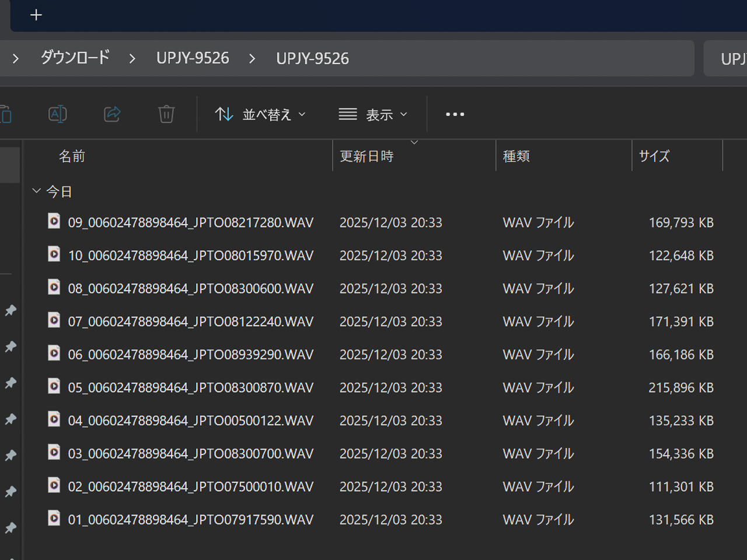This screenshot has height=560, width=747.
Task: Sort by 名前 column header
Action: 72,156
